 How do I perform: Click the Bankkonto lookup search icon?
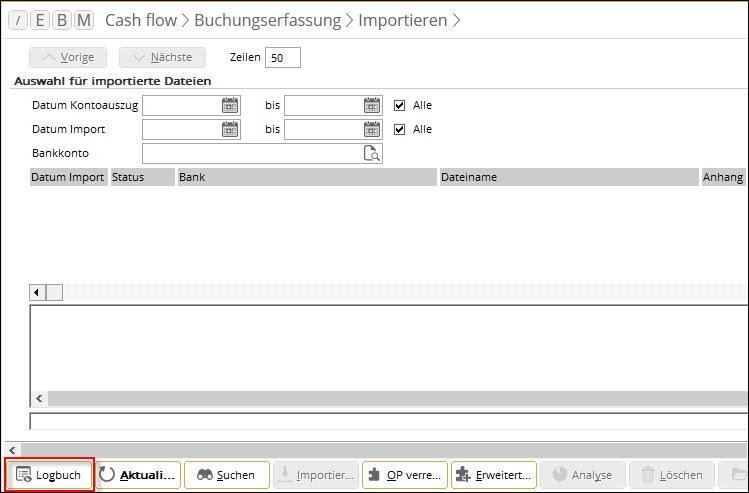[x=371, y=153]
